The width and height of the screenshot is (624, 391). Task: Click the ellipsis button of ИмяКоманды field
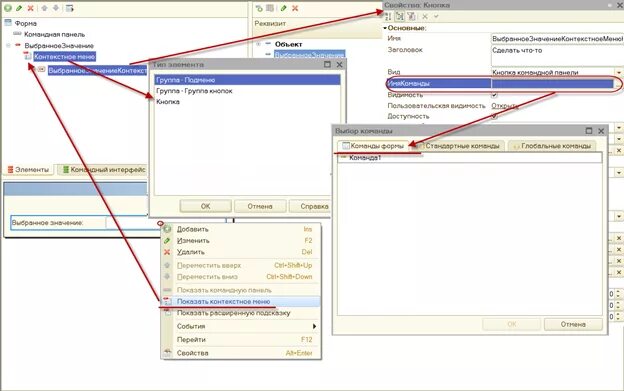pyautogui.click(x=618, y=84)
